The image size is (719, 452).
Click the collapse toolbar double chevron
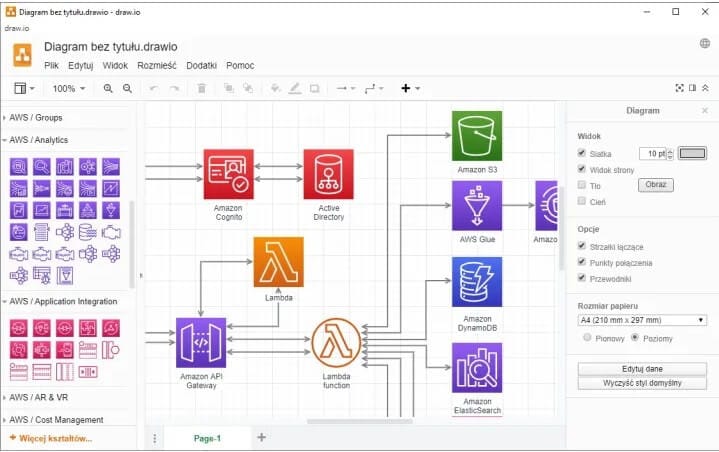(x=705, y=88)
